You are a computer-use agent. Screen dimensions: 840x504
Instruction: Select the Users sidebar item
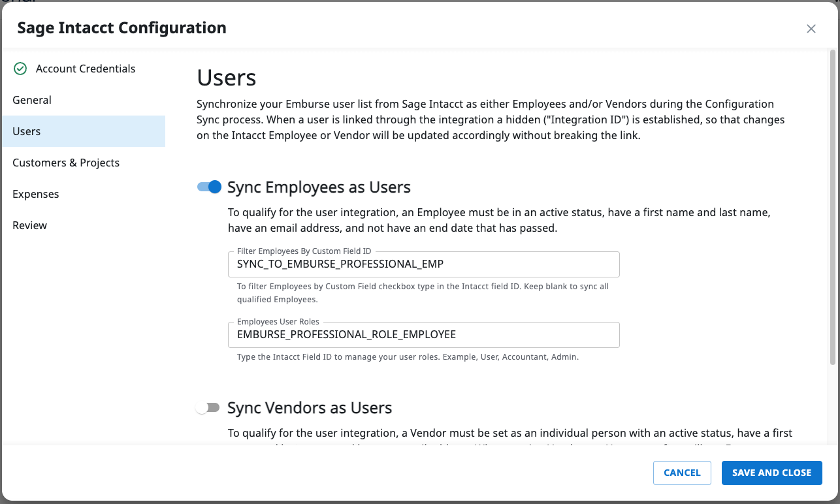(84, 131)
